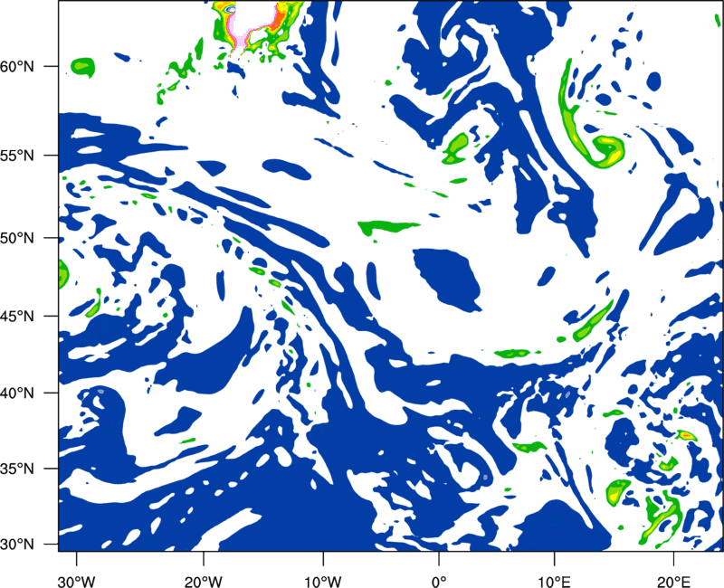The image size is (724, 588).
Task: Click the 10°W longitude label
Action: (323, 582)
